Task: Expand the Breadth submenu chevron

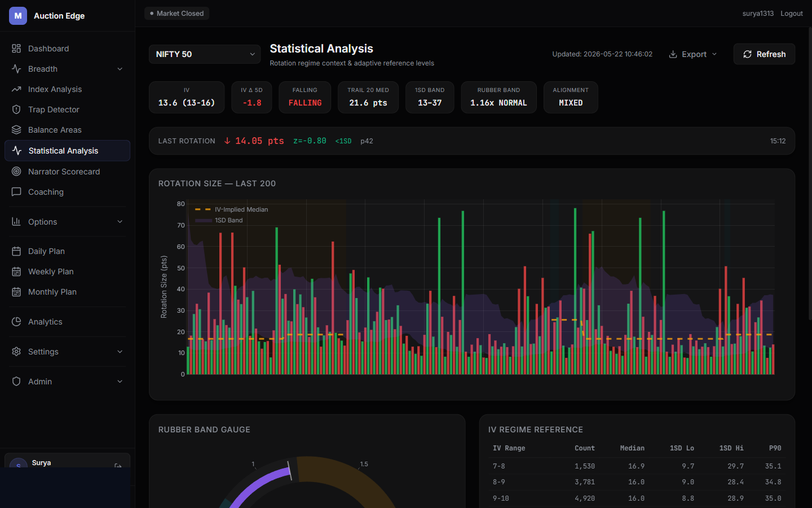Action: 120,69
